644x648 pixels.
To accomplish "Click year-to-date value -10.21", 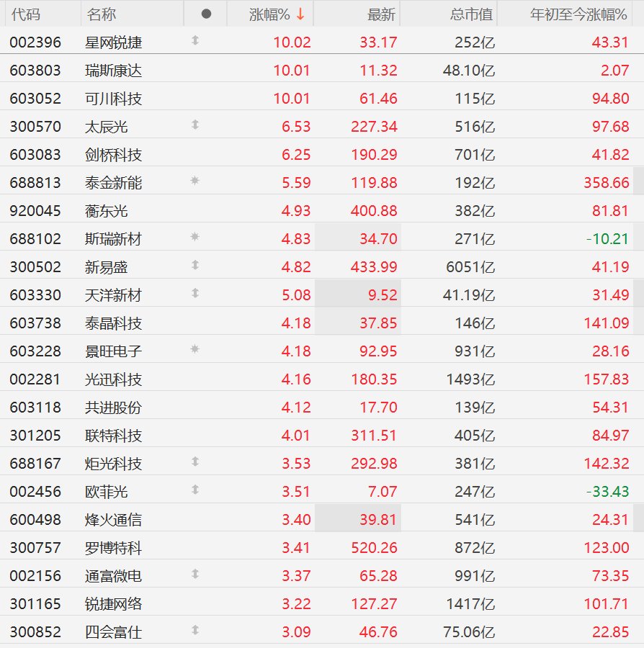I will click(x=607, y=239).
